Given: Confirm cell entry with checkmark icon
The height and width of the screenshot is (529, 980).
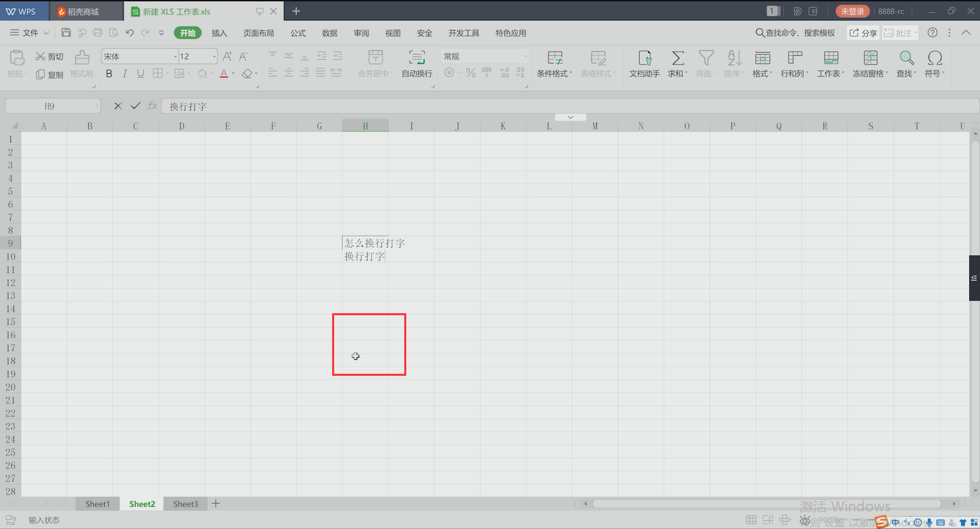Looking at the screenshot, I should click(135, 106).
